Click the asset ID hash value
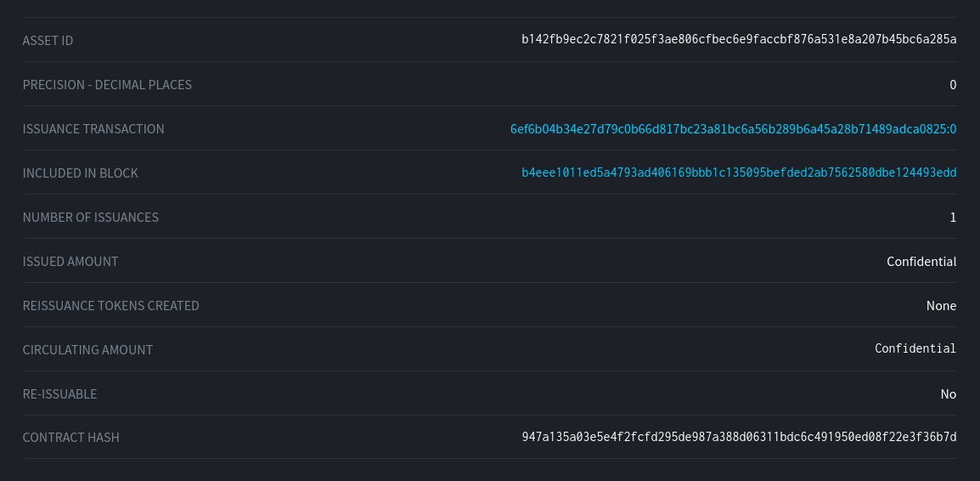 pos(739,40)
